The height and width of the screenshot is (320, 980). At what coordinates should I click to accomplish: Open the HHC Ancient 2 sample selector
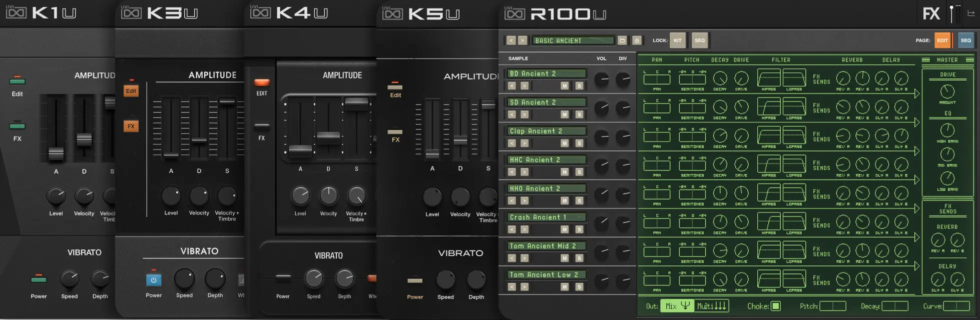click(x=547, y=160)
